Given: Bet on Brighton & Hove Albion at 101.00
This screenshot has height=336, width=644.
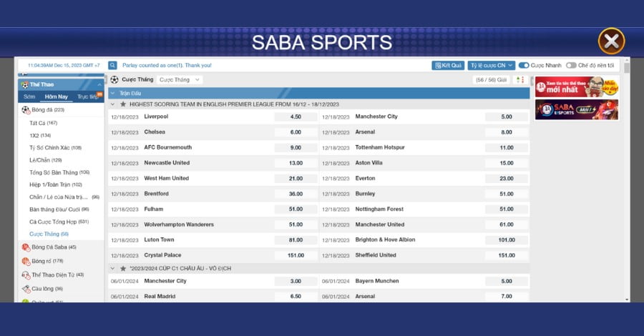Looking at the screenshot, I should point(507,240).
